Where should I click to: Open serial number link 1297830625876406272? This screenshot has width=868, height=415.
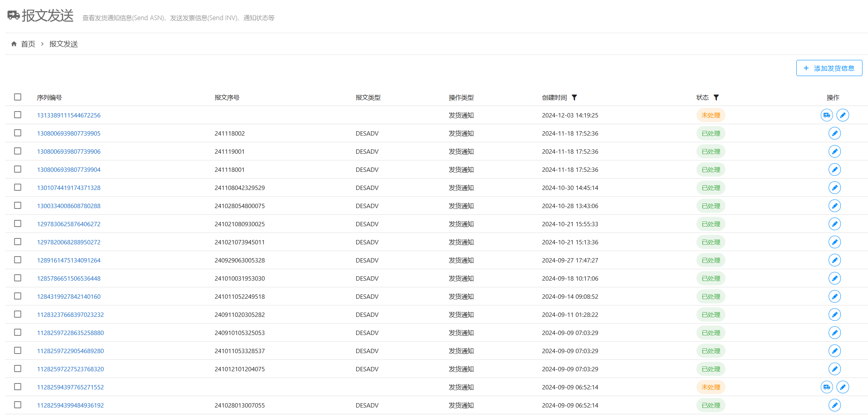(x=68, y=224)
